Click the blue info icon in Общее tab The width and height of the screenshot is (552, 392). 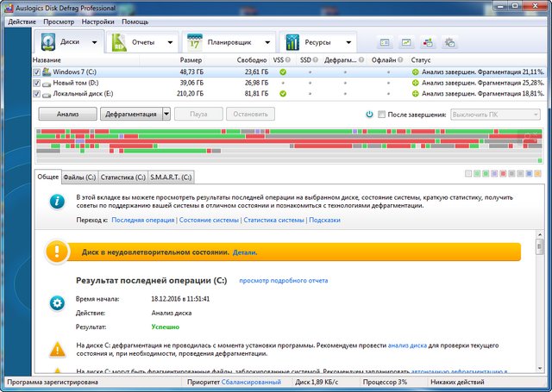coord(57,202)
